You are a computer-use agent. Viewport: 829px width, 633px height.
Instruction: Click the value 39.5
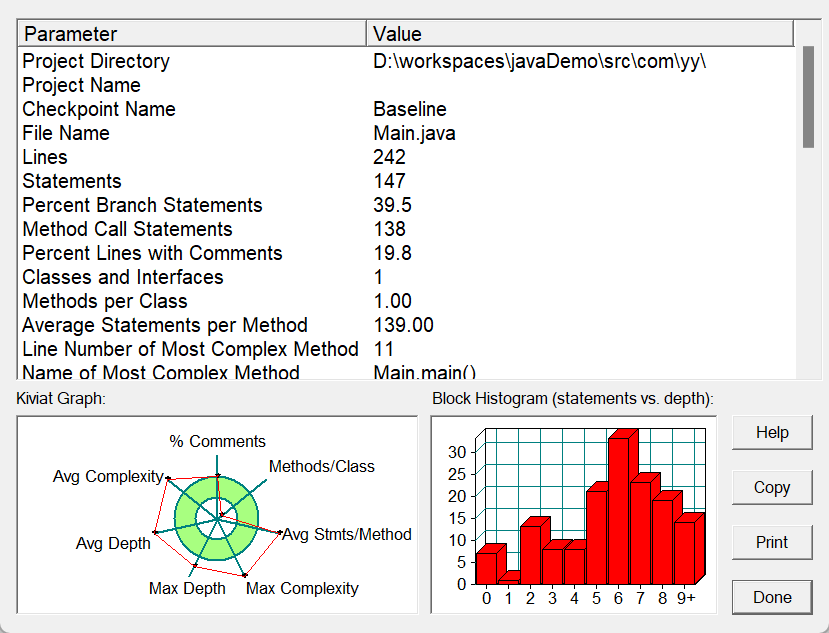392,205
